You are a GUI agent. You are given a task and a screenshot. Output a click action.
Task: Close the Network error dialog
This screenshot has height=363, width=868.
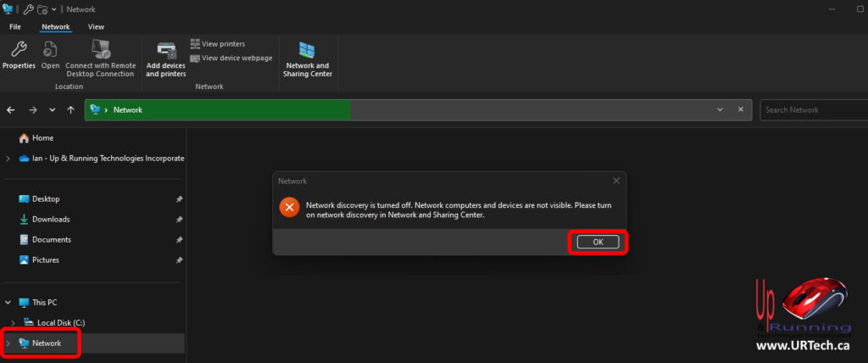point(616,181)
